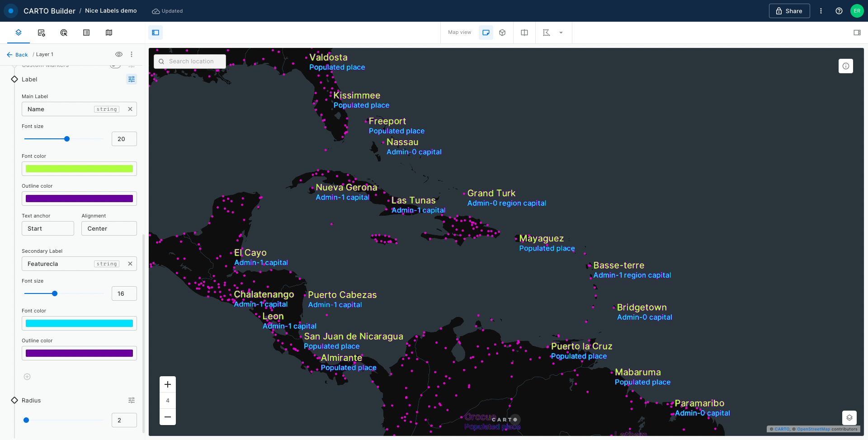Click the zoom in plus button
Image resolution: width=868 pixels, height=440 pixels.
(168, 384)
